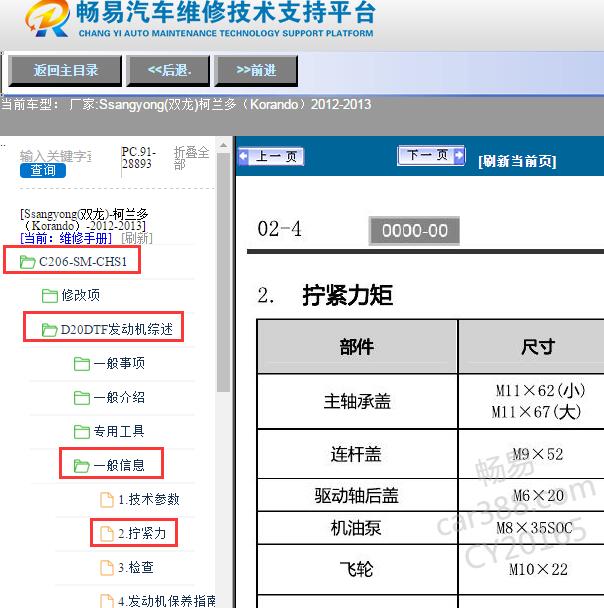Click the 连杆盖 table cell
The image size is (604, 608).
click(356, 454)
